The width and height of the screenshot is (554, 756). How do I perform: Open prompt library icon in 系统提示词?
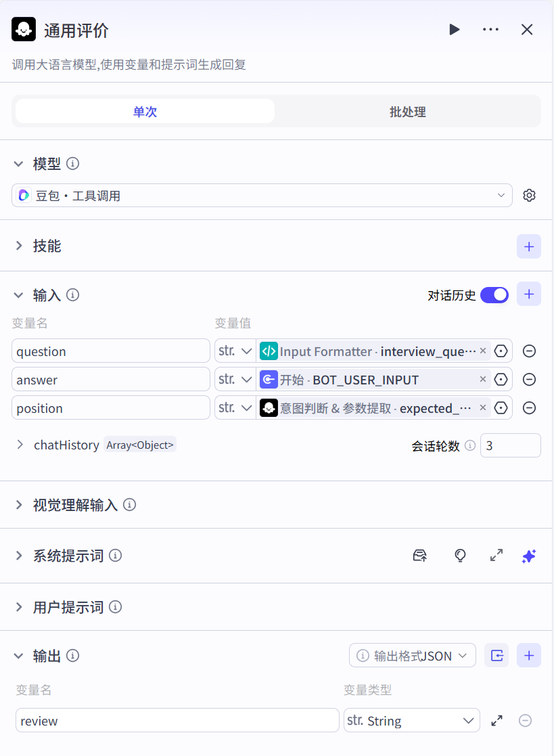click(x=419, y=556)
